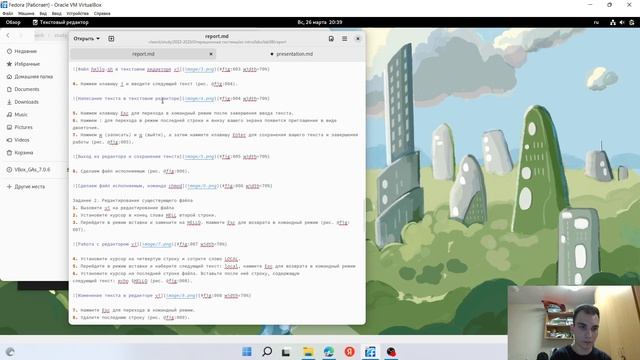The width and height of the screenshot is (640, 360).
Task: Click the image/8.png link in editor
Action: coord(181,296)
